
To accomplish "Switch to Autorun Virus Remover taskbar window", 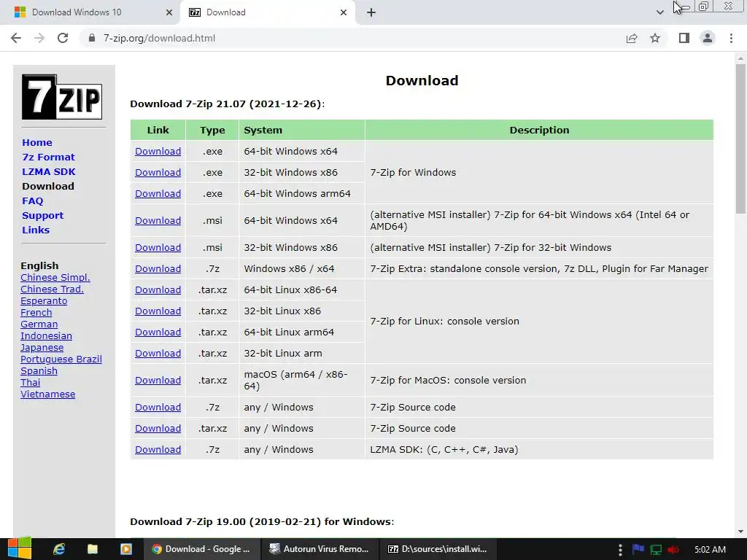I will pos(320,549).
